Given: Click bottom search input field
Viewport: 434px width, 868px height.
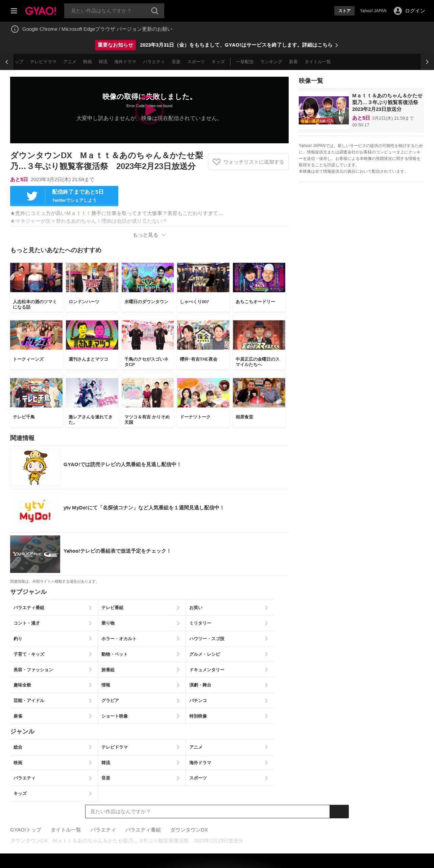Looking at the screenshot, I should [207, 812].
